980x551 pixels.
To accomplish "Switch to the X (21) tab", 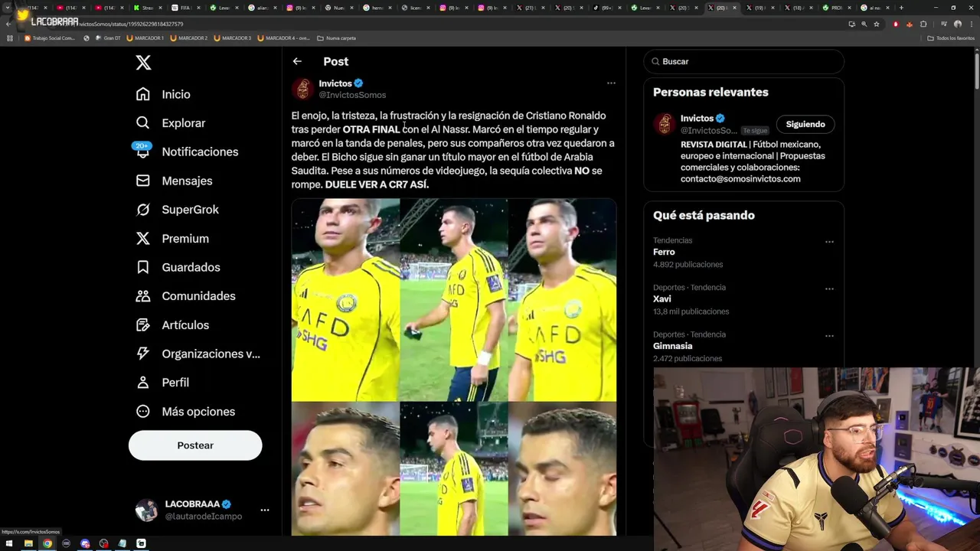I will [x=531, y=8].
